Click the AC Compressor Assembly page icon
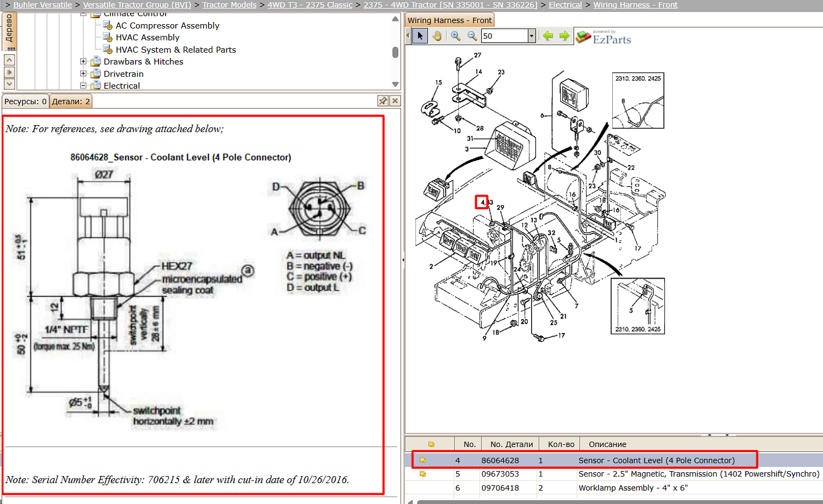823x504 pixels. tap(108, 25)
